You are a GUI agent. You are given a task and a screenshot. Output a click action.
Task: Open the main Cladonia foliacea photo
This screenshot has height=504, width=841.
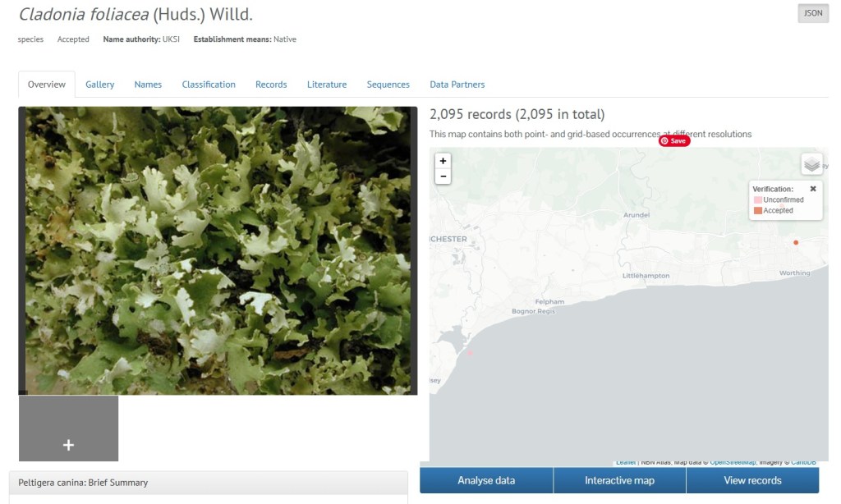click(218, 250)
